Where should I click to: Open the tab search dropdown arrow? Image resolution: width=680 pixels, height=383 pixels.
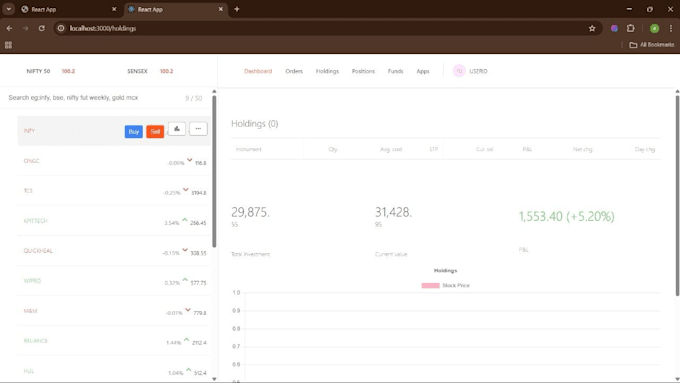(9, 9)
